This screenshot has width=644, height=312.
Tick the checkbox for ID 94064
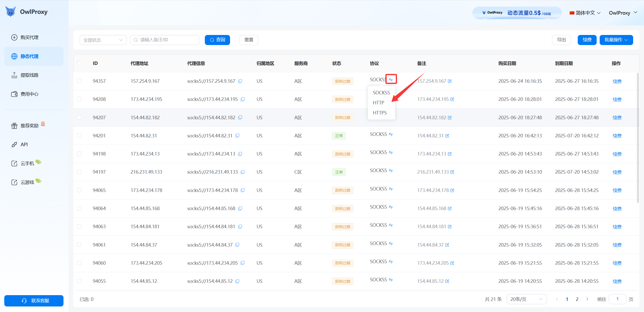click(79, 208)
